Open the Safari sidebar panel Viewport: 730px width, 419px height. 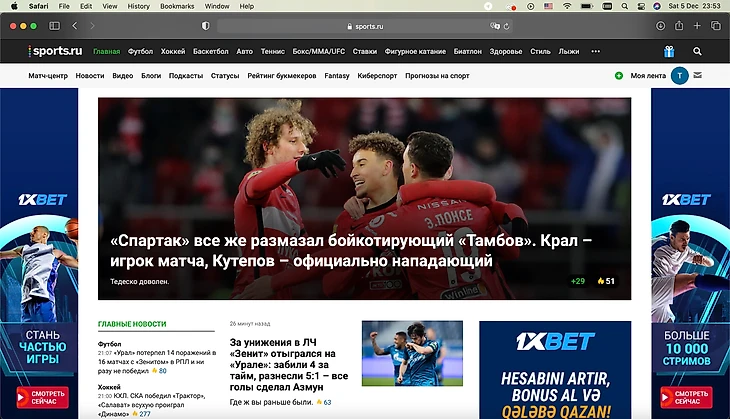[54, 26]
